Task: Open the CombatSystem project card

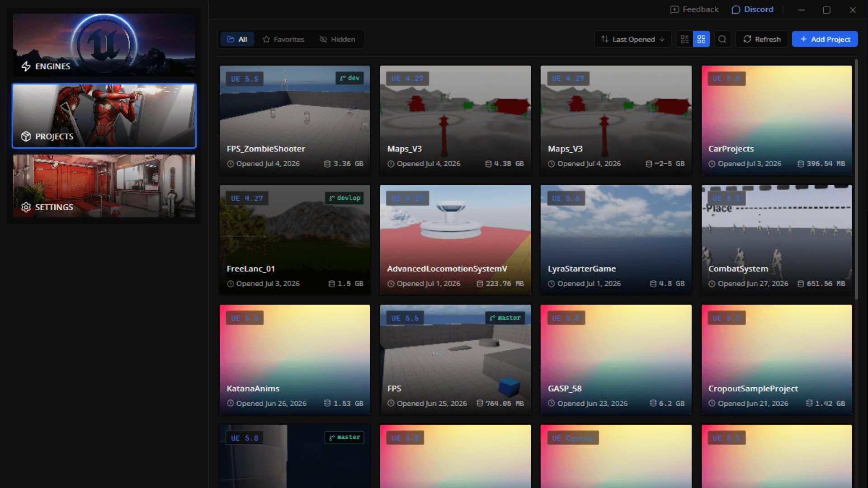Action: pos(777,240)
